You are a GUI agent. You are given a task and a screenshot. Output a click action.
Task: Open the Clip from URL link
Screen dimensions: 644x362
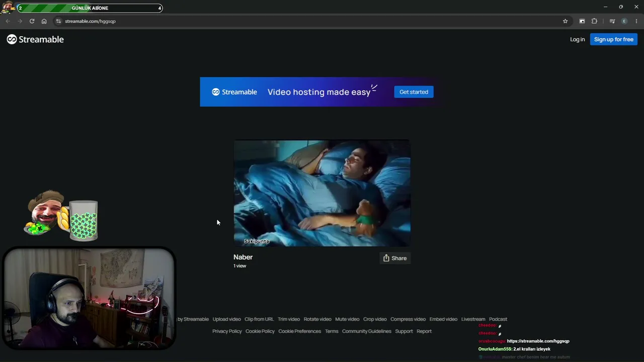(x=259, y=319)
